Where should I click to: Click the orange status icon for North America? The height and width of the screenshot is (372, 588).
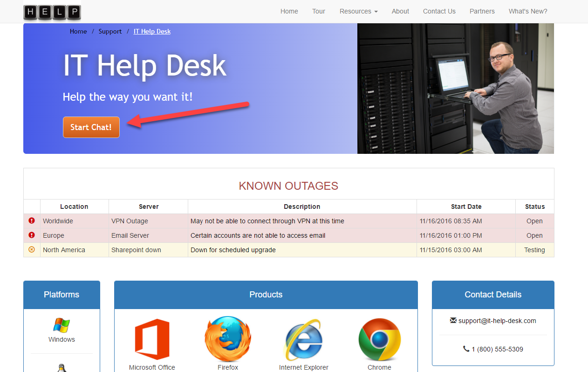click(x=32, y=250)
